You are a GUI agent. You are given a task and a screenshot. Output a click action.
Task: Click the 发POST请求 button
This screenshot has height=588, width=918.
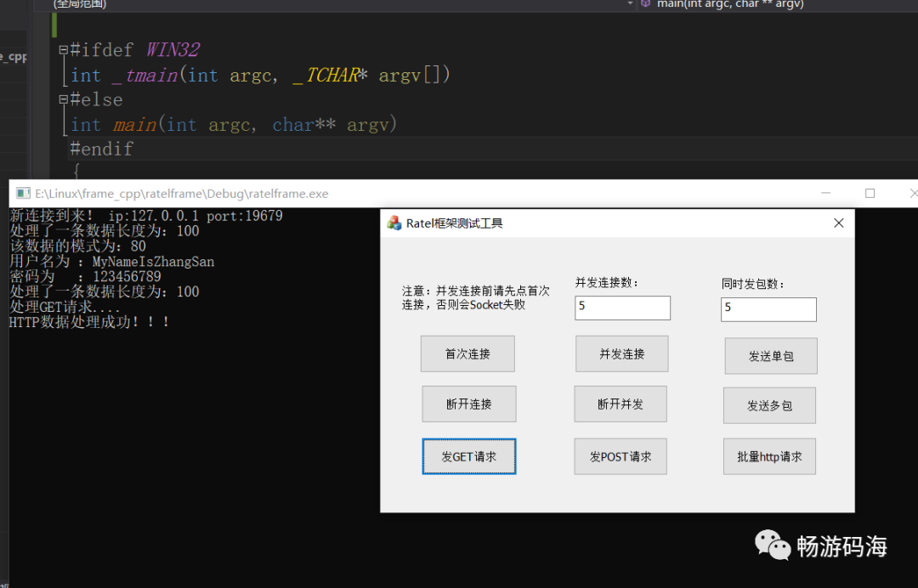[620, 456]
